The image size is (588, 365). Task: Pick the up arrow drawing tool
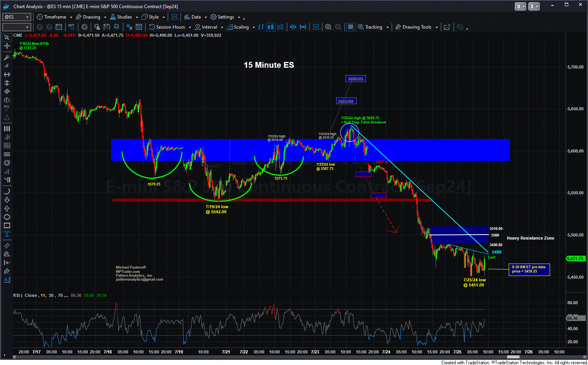[7, 208]
